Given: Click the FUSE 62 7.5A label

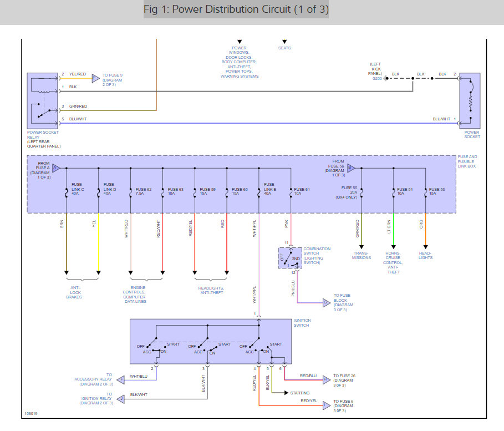Looking at the screenshot, I should point(144,191).
